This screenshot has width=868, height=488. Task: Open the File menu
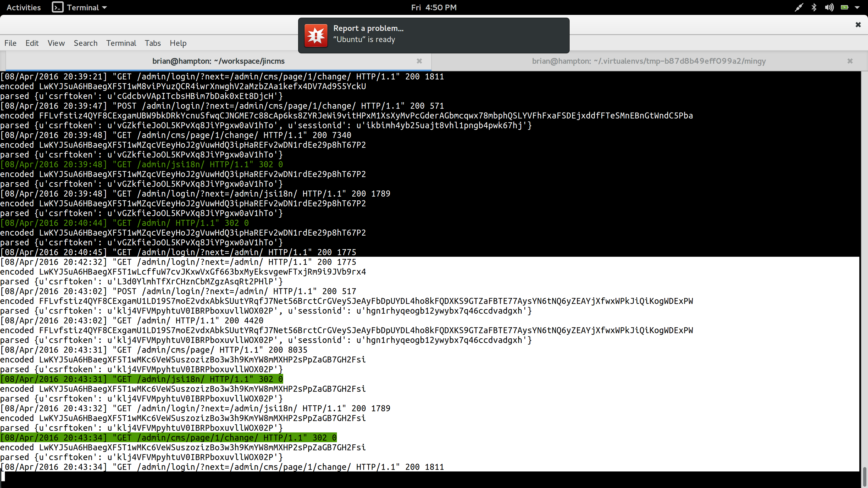[x=10, y=43]
